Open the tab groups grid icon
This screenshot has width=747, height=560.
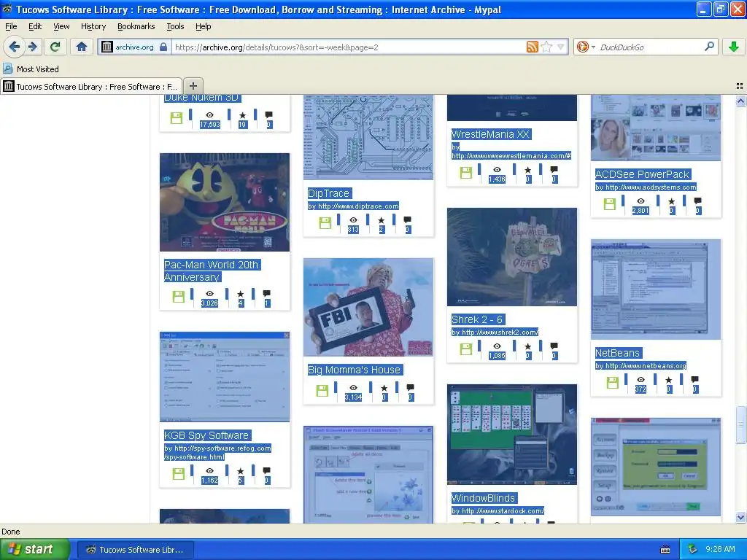[740, 86]
